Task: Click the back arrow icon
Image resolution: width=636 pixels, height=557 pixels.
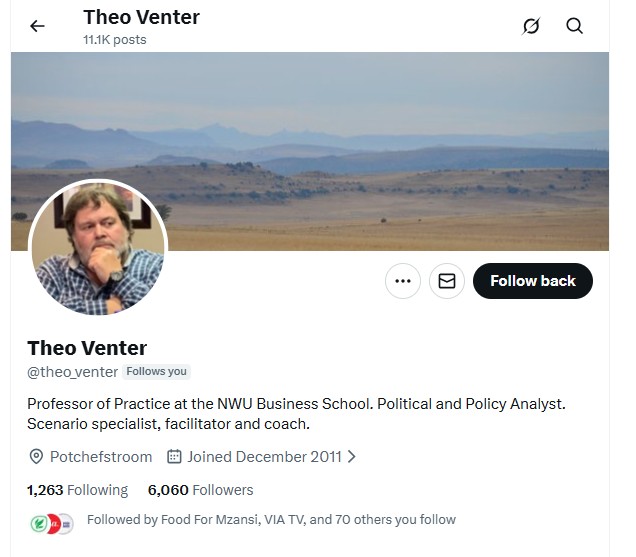Action: tap(38, 26)
